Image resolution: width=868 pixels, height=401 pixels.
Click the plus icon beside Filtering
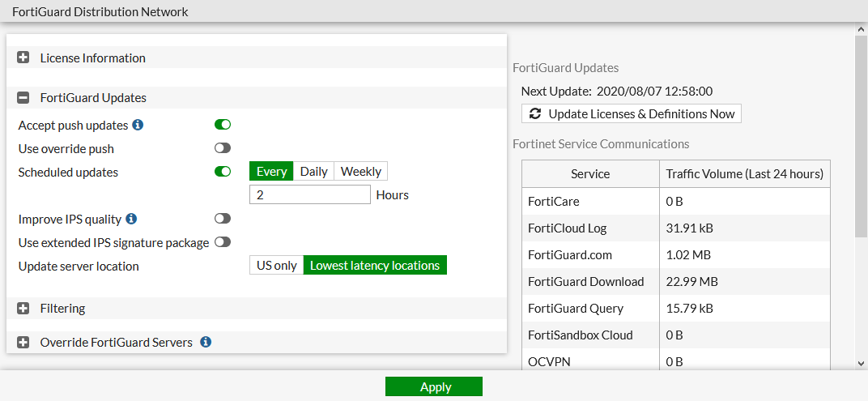(x=23, y=309)
